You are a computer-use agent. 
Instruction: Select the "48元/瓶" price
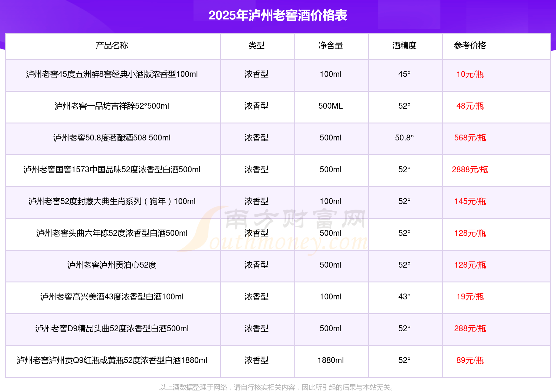tap(470, 106)
